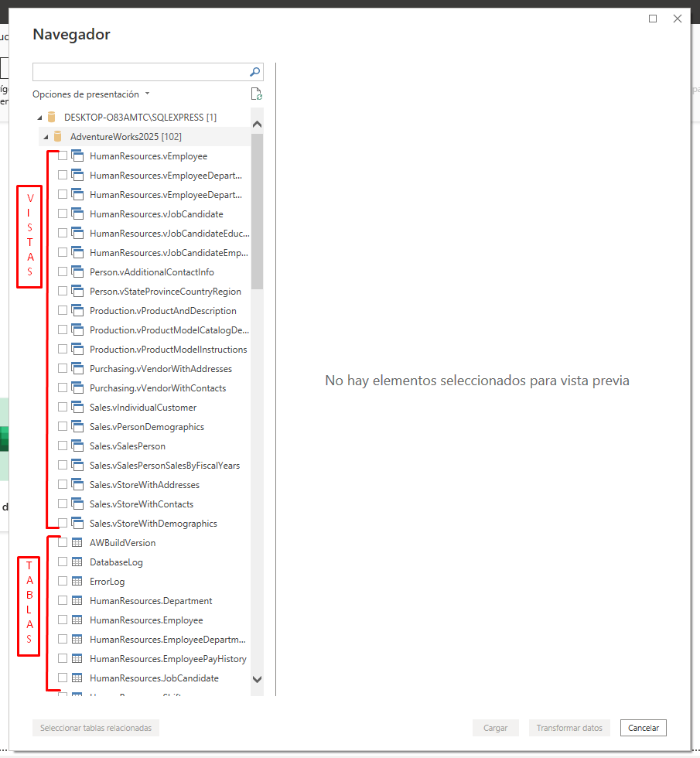Viewport: 700px width, 758px height.
Task: Click the table icon for AWBuildVersion
Action: point(77,543)
